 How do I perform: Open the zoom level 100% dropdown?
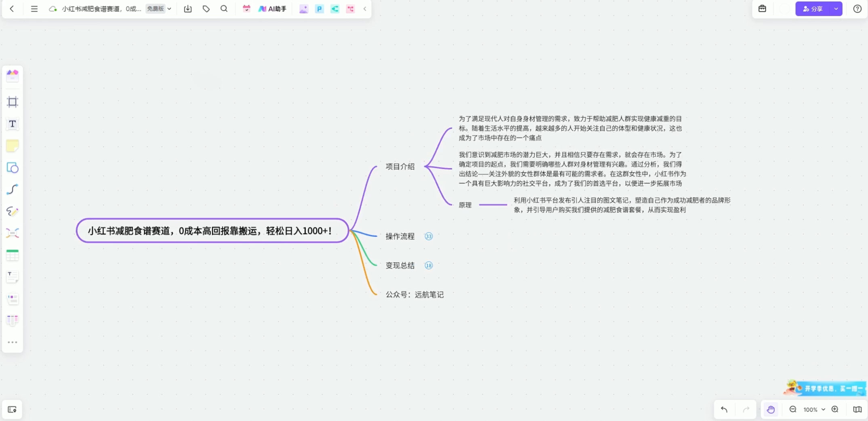pos(813,409)
